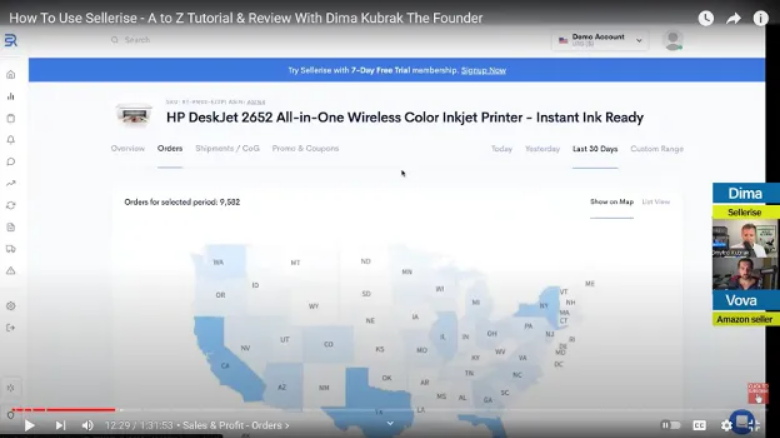Click the asterisk icon near sidebar bottom
780x438 pixels.
coord(11,388)
